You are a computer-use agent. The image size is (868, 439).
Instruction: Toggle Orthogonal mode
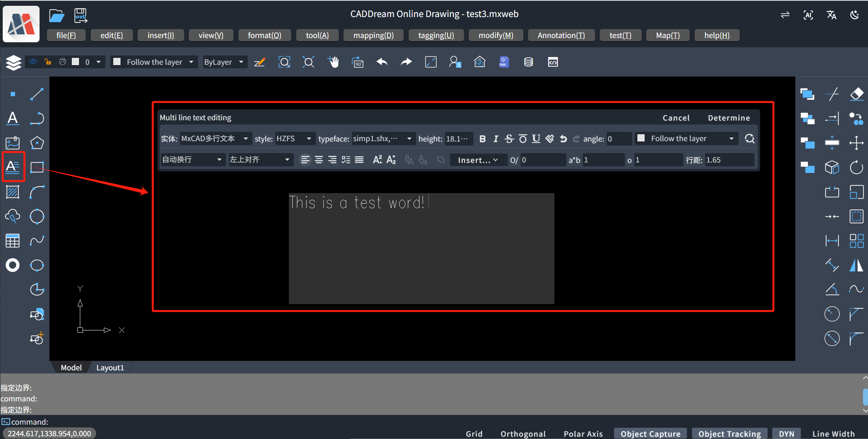coord(523,434)
